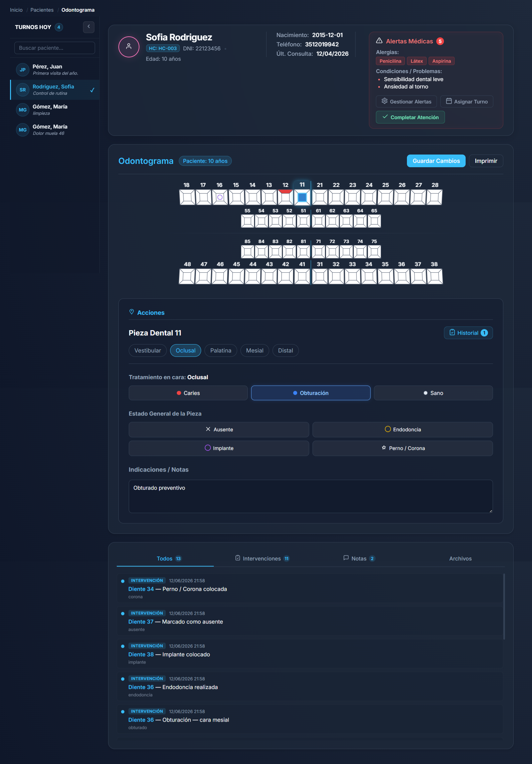The height and width of the screenshot is (764, 532).
Task: Select tooth 11 blue square in odontogram
Action: [302, 197]
